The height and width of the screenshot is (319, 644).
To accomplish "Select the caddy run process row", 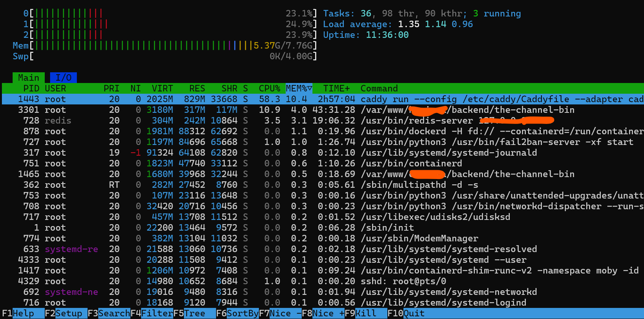I will pos(323,99).
